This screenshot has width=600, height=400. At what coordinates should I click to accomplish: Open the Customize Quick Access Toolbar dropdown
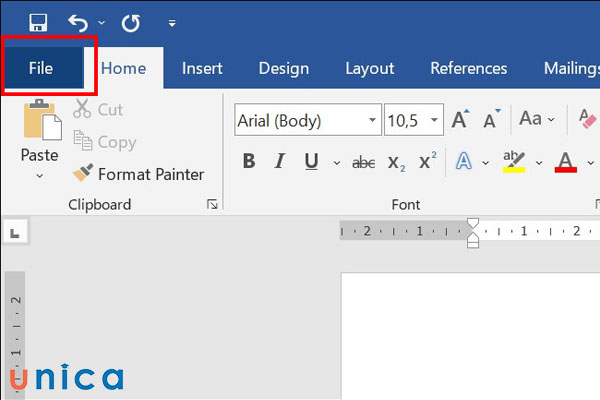(x=172, y=22)
